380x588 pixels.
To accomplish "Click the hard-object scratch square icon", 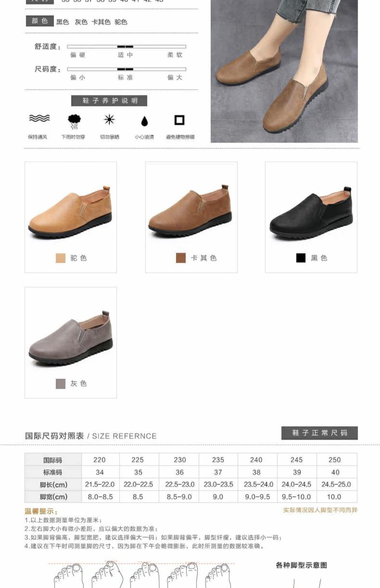I will click(179, 120).
